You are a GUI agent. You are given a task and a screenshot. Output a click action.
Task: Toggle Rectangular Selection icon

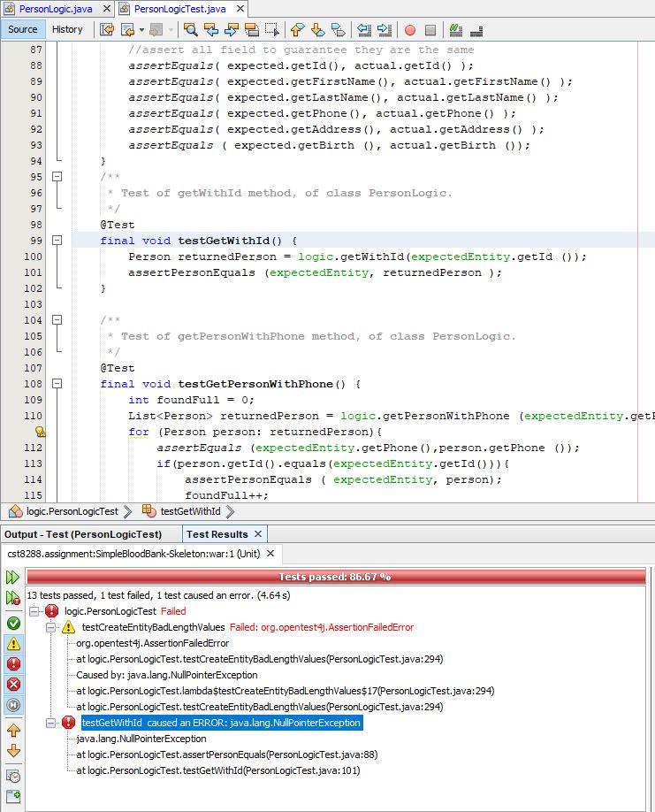click(x=272, y=30)
